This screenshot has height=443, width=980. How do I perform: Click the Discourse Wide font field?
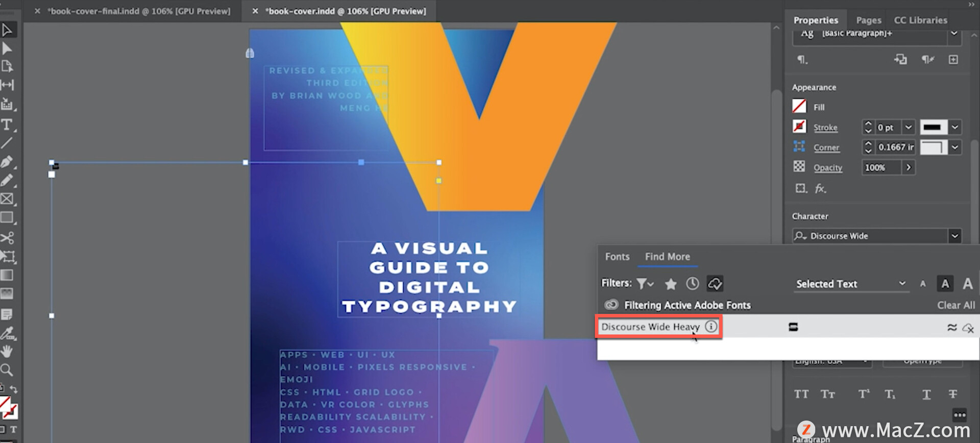tap(870, 236)
